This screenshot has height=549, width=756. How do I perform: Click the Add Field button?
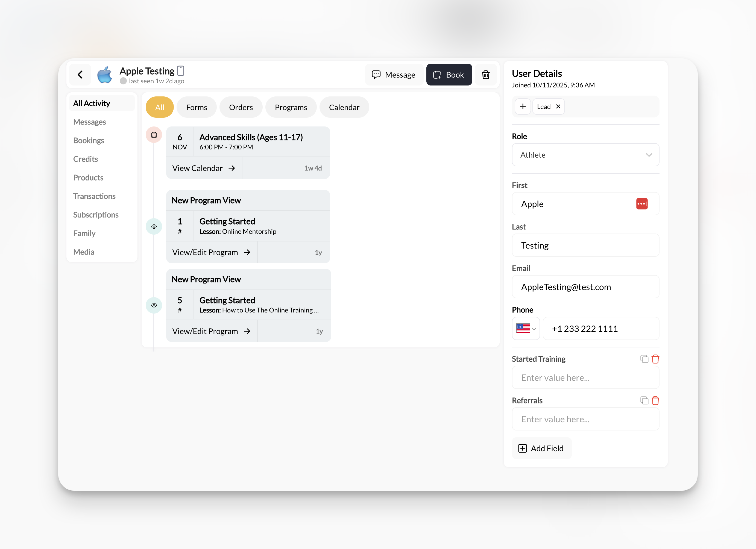[x=541, y=448]
